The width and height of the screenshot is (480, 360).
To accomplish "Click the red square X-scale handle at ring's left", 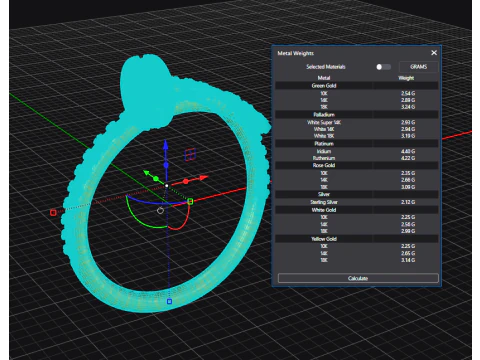I will tap(53, 212).
